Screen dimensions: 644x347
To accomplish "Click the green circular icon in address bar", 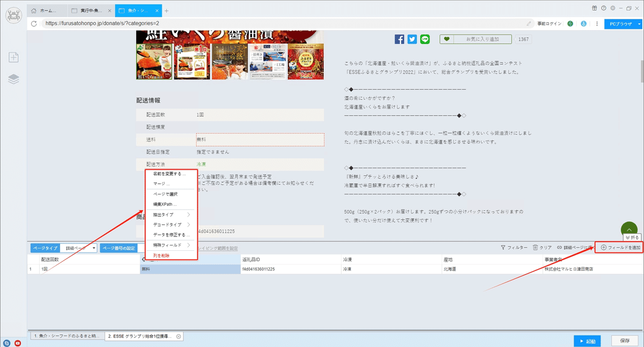I will (x=570, y=24).
